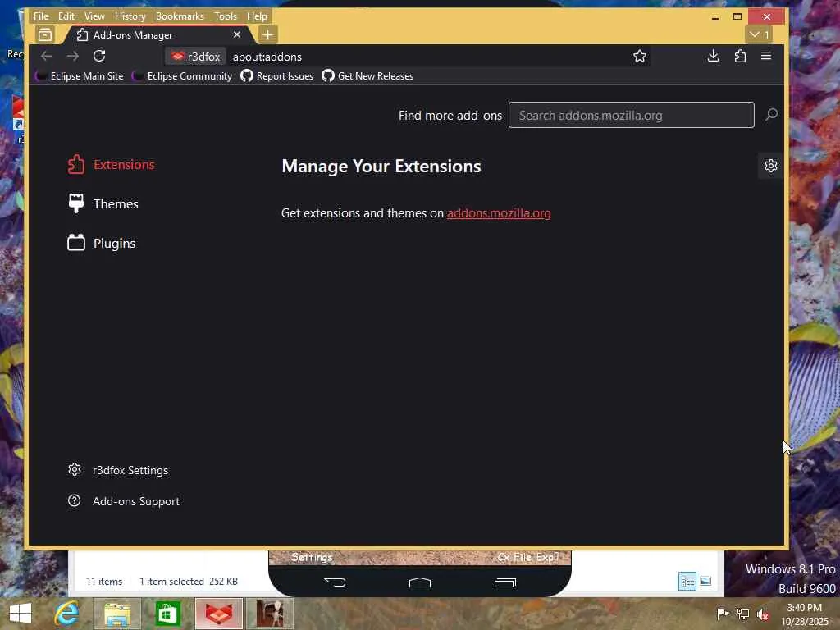The width and height of the screenshot is (840, 630).
Task: Click the r3dfox identity badge in address bar
Action: tap(196, 57)
